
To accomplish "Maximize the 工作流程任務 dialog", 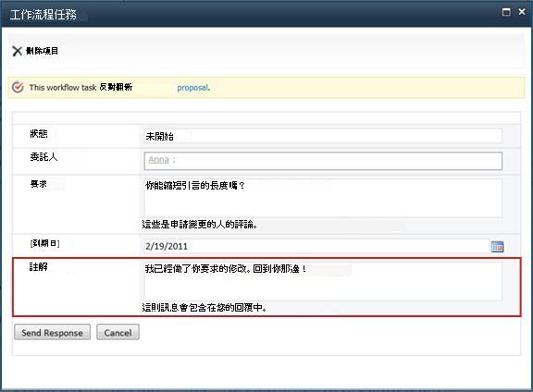I will (506, 12).
